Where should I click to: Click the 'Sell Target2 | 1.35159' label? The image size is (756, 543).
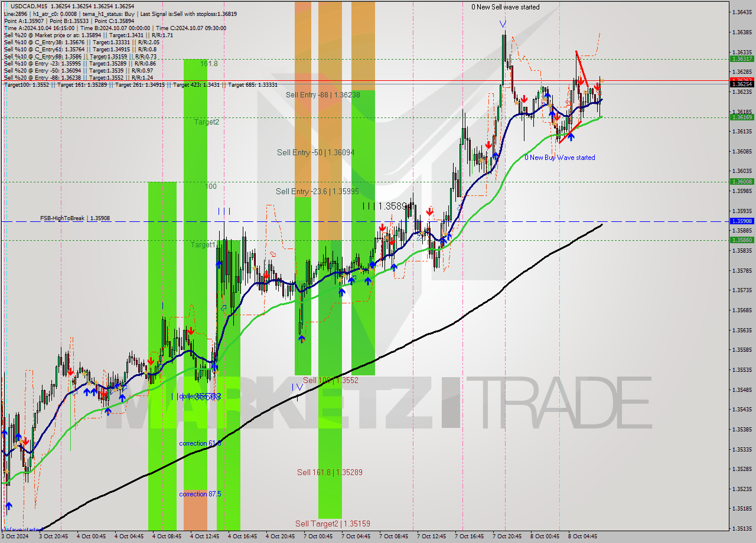333,524
